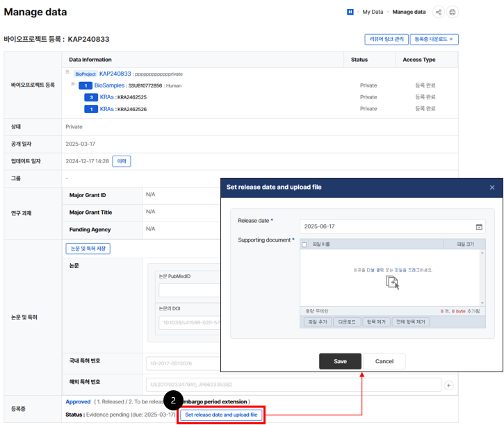Collapse the BioSamples tree node

tap(72, 85)
